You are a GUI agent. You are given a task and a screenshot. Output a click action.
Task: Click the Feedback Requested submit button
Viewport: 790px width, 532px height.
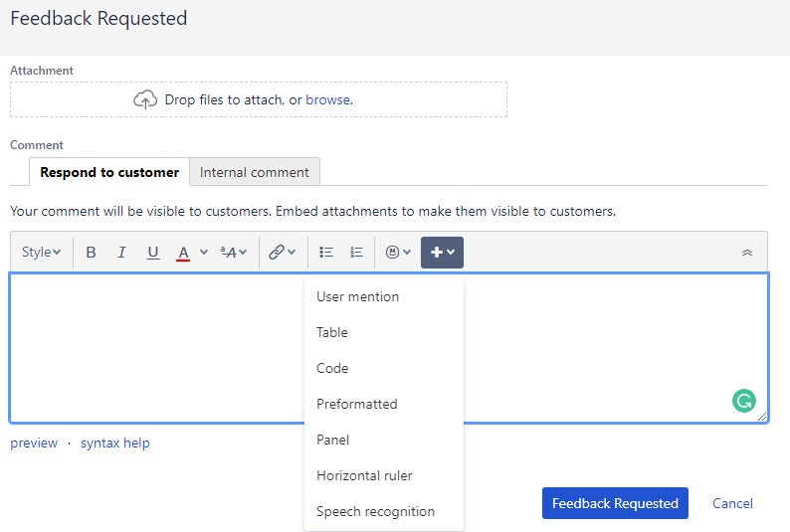click(x=615, y=503)
